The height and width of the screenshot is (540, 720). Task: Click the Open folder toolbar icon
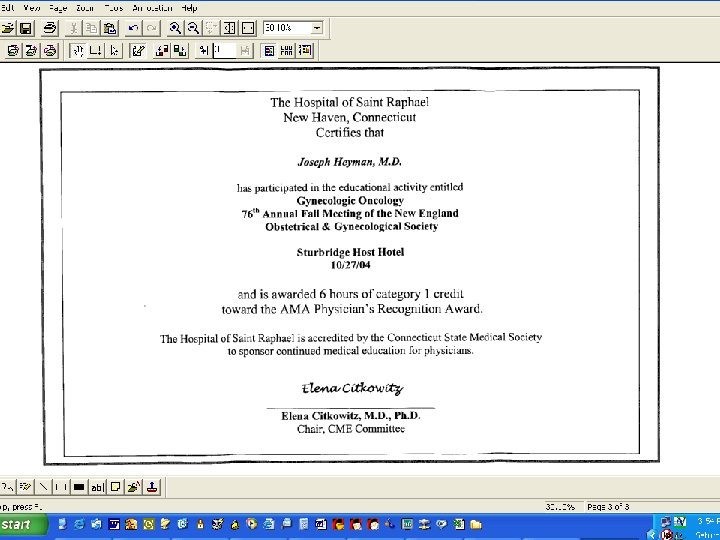click(x=7, y=28)
